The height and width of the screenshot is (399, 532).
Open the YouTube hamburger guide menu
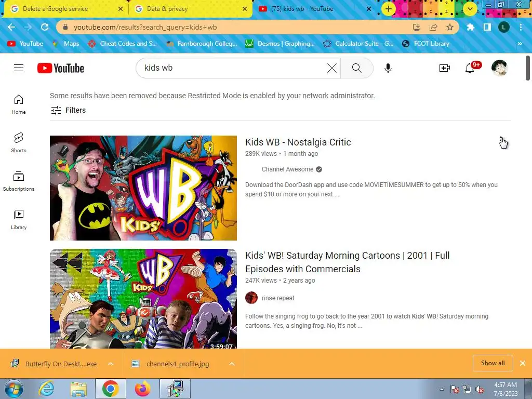click(19, 68)
